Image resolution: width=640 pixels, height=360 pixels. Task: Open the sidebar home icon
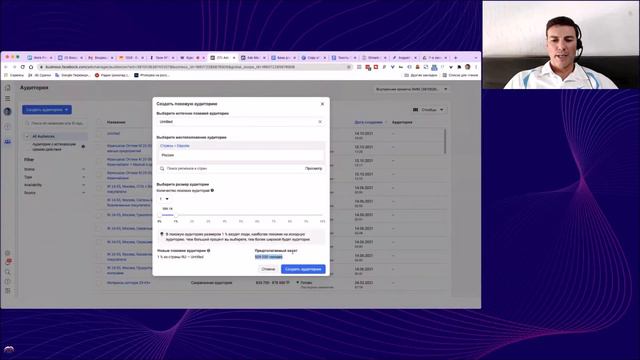(x=8, y=87)
